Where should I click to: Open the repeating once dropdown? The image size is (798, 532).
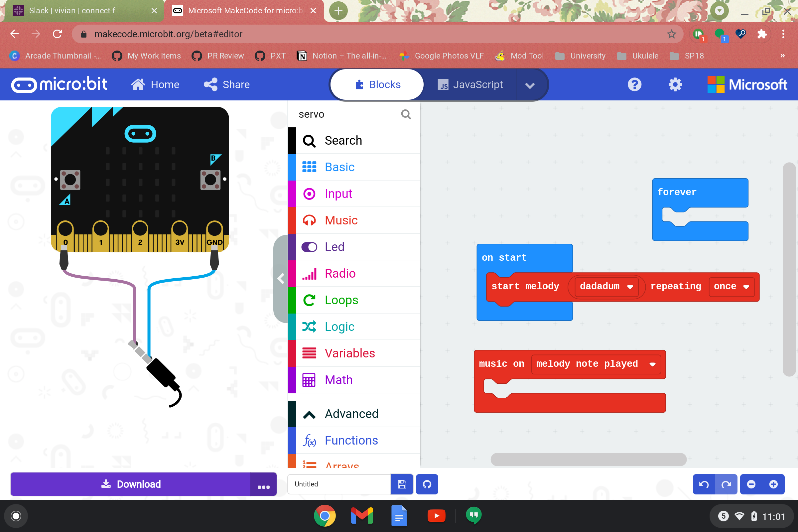731,286
